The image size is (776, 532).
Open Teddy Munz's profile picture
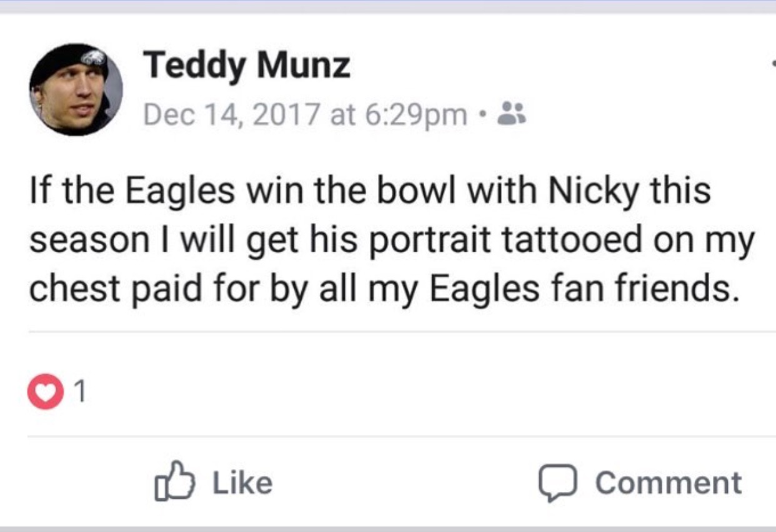pos(76,89)
